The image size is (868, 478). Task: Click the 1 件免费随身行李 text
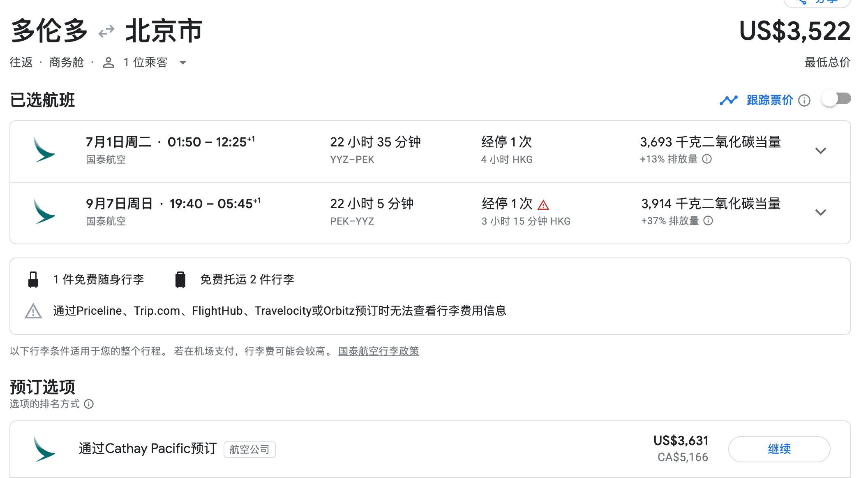point(99,279)
